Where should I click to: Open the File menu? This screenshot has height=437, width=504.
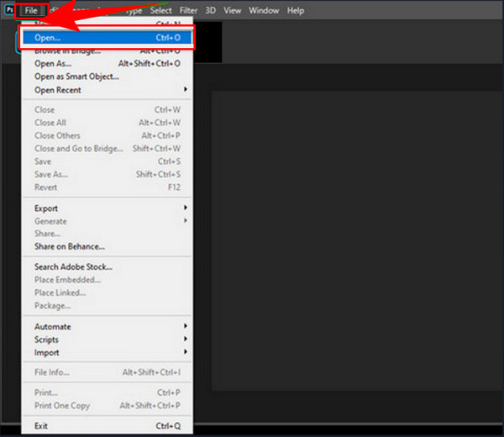31,11
